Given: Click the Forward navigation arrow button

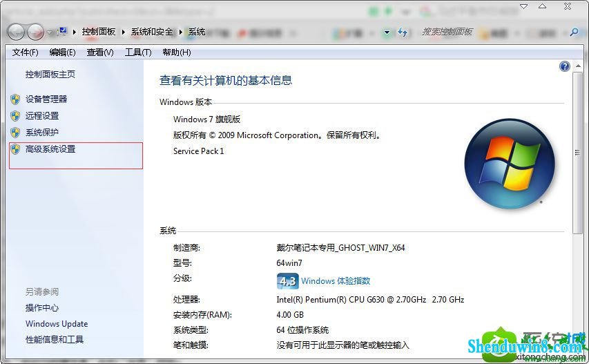Looking at the screenshot, I should click(x=36, y=32).
